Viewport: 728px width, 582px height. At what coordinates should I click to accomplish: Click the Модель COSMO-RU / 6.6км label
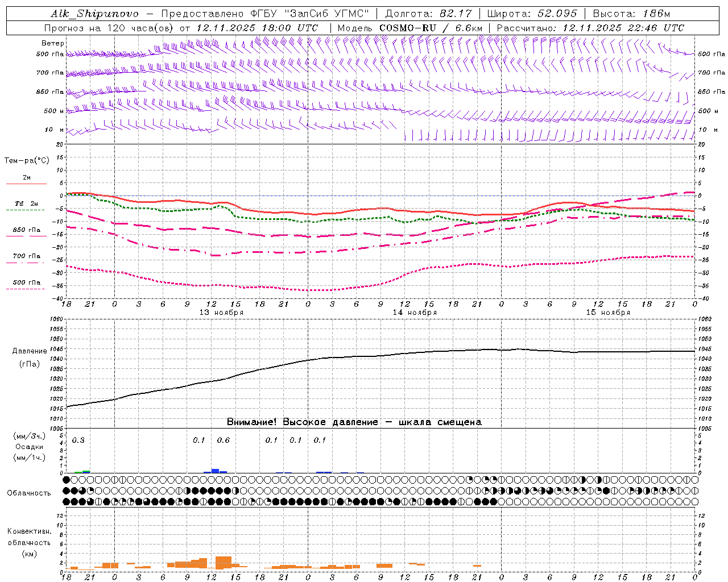click(409, 28)
